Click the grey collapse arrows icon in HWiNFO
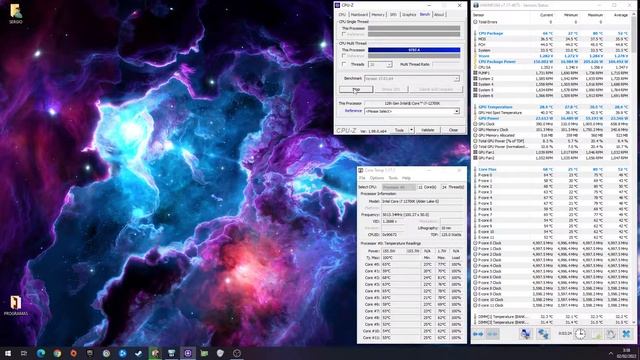Image resolution: width=640 pixels, height=360 pixels. pos(493,334)
